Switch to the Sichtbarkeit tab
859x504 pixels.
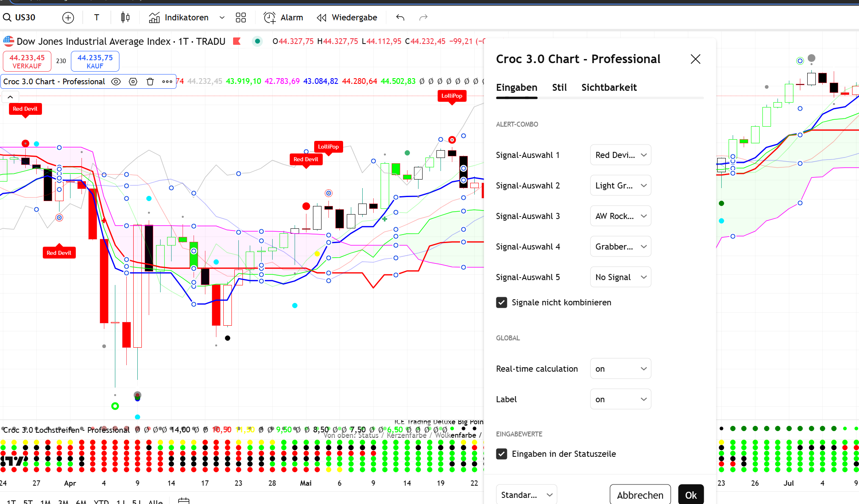tap(609, 88)
